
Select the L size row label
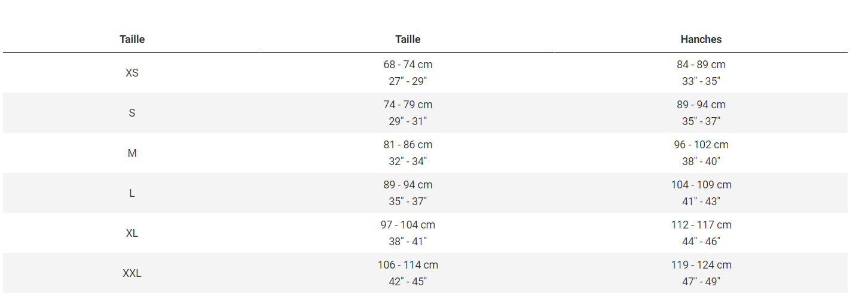point(132,193)
